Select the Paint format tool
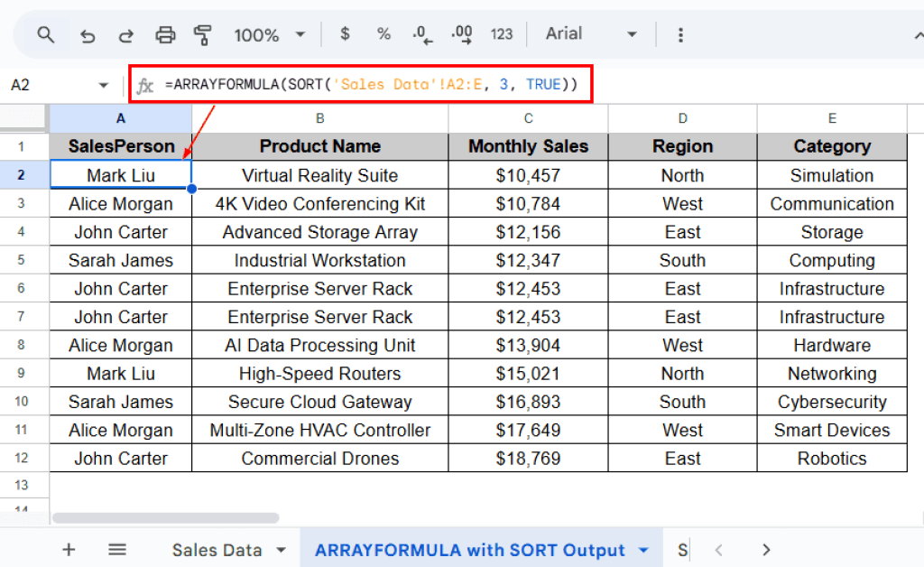The height and width of the screenshot is (567, 924). click(x=203, y=33)
